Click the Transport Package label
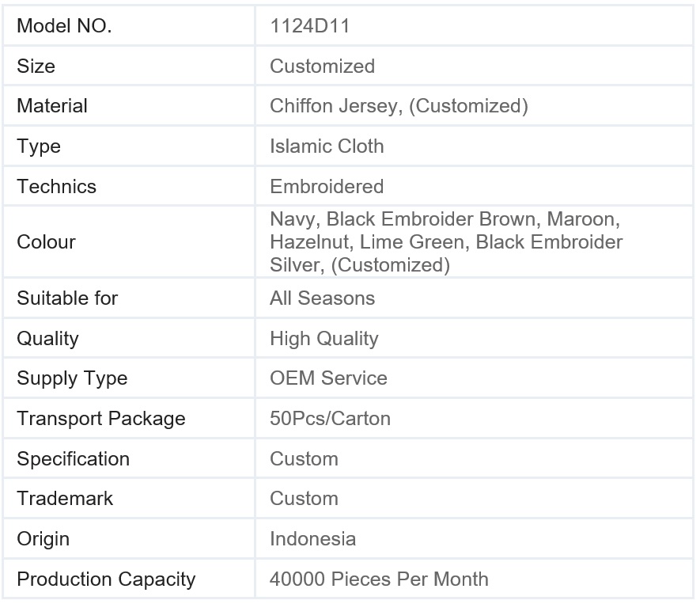This screenshot has height=604, width=700. 101,419
